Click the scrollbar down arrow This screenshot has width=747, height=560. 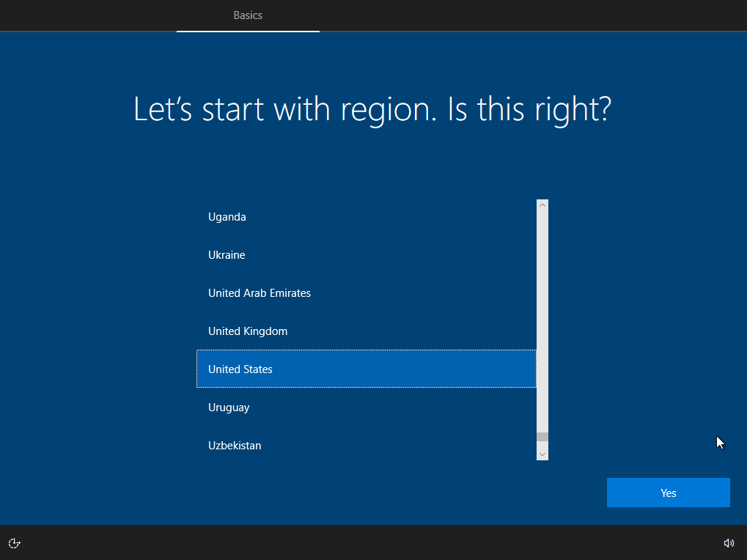[x=542, y=454]
